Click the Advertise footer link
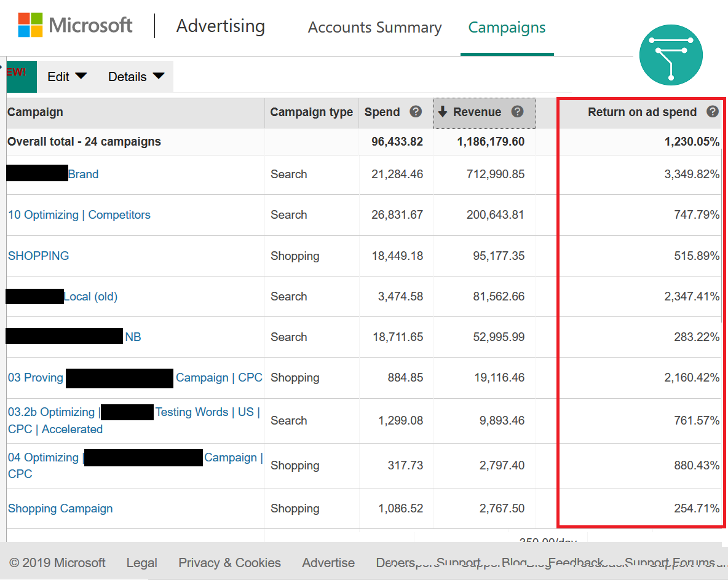This screenshot has height=580, width=728. pyautogui.click(x=328, y=563)
